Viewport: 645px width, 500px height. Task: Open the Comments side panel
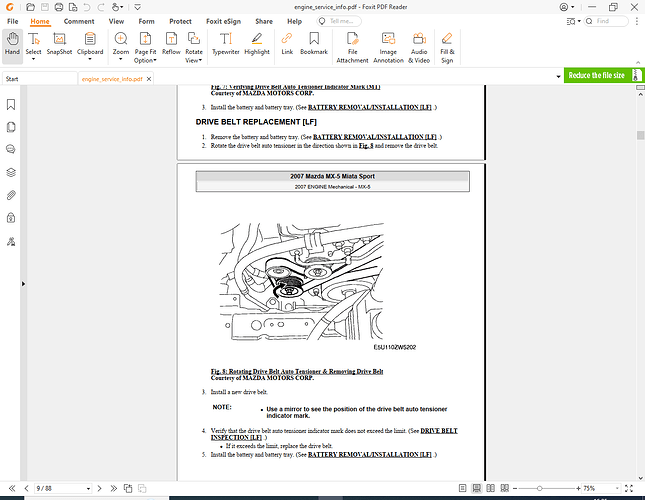[x=11, y=149]
